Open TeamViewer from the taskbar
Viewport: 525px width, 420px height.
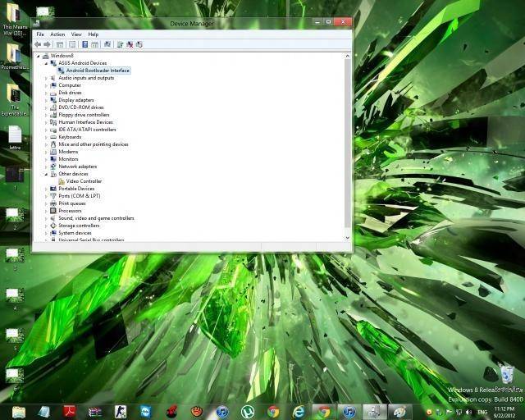point(146,412)
